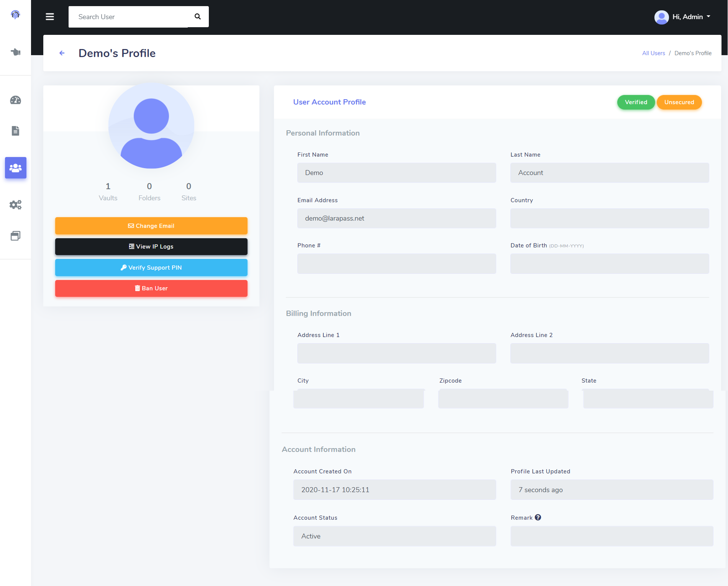Viewport: 728px width, 586px height.
Task: Click the Change Email button
Action: [x=151, y=226]
